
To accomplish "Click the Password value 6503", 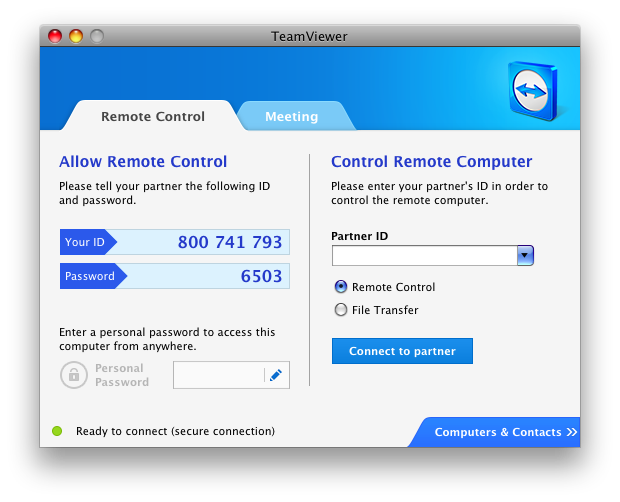I will [261, 276].
